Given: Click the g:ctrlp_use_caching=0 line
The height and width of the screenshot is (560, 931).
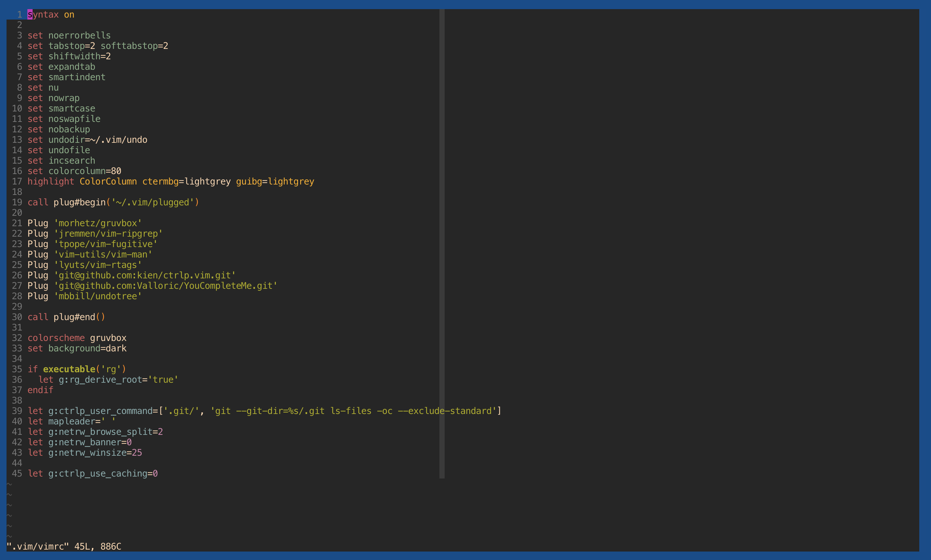Looking at the screenshot, I should click(x=93, y=473).
